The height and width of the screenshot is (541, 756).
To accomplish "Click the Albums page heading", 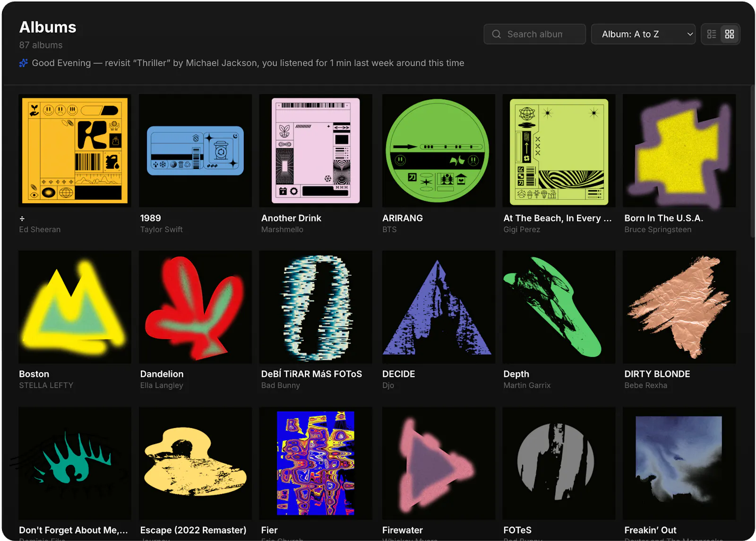I will [x=48, y=27].
